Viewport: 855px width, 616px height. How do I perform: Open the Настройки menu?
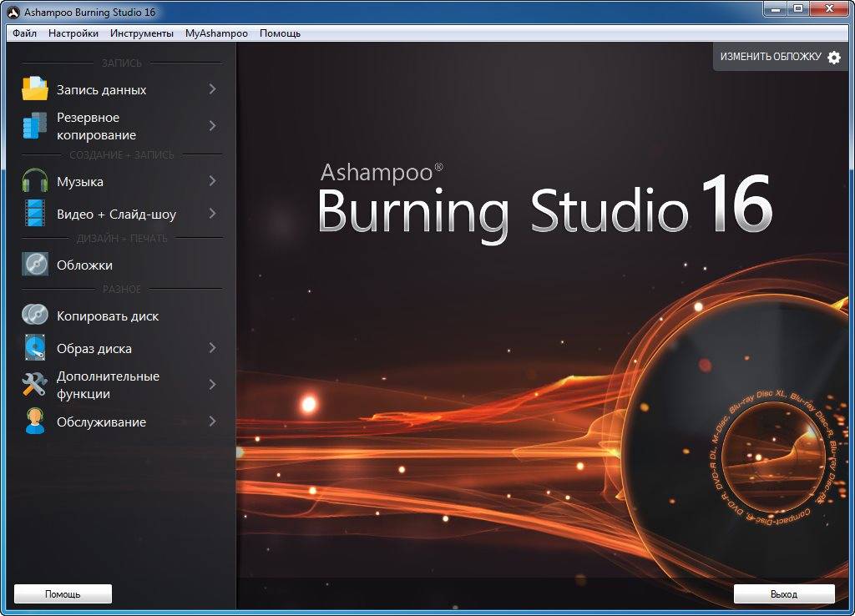coord(73,33)
